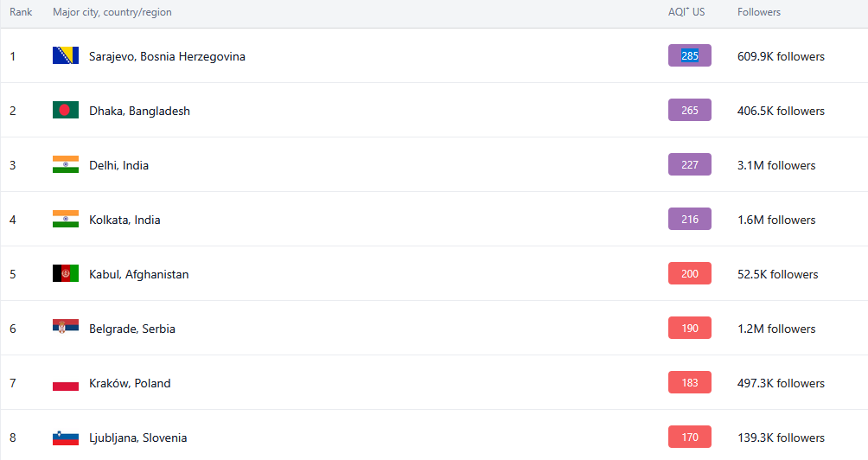Click the India flag beside Kolkata
Screen dimensions: 868x460
[x=66, y=220]
